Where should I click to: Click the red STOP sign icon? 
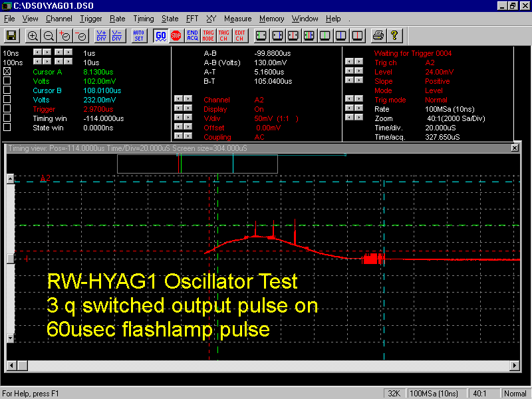coord(176,35)
